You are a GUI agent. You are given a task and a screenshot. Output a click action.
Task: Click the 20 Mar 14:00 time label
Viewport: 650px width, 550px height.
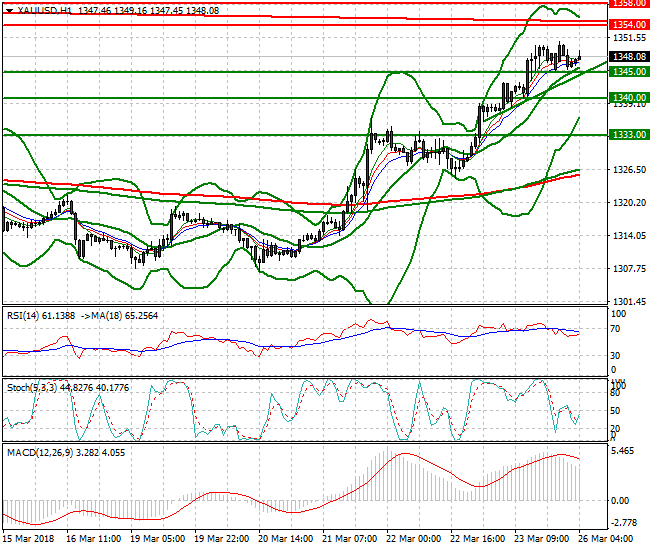286,539
